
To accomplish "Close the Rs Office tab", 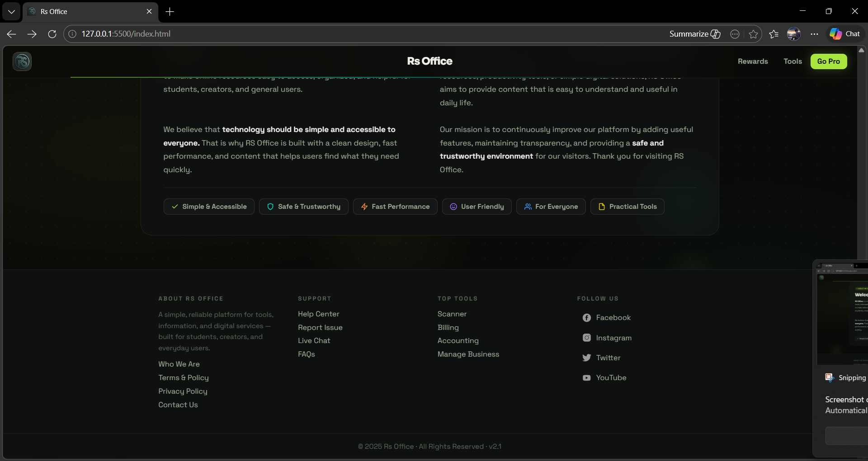I will (x=149, y=12).
